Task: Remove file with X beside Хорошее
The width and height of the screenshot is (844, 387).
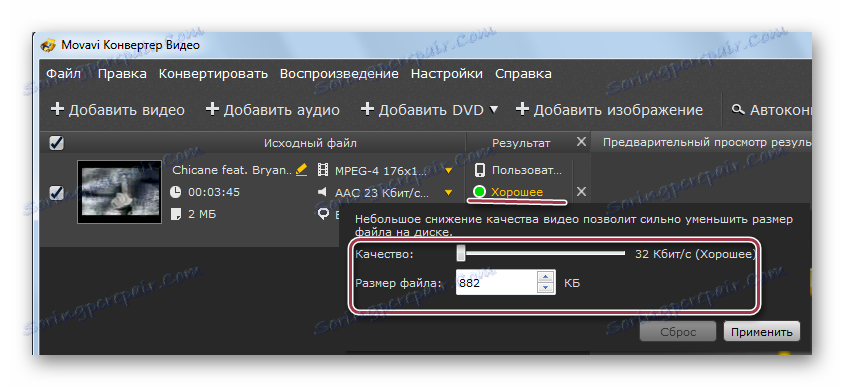Action: point(581,192)
